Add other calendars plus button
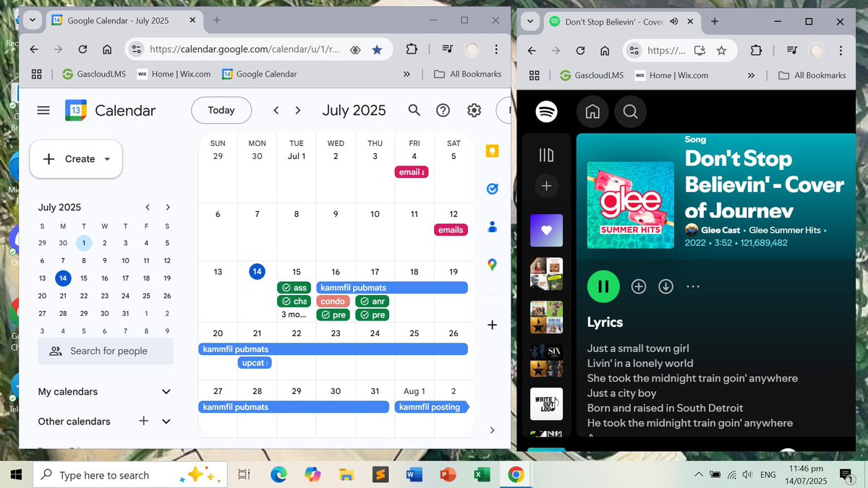This screenshot has width=868, height=488. coord(143,421)
